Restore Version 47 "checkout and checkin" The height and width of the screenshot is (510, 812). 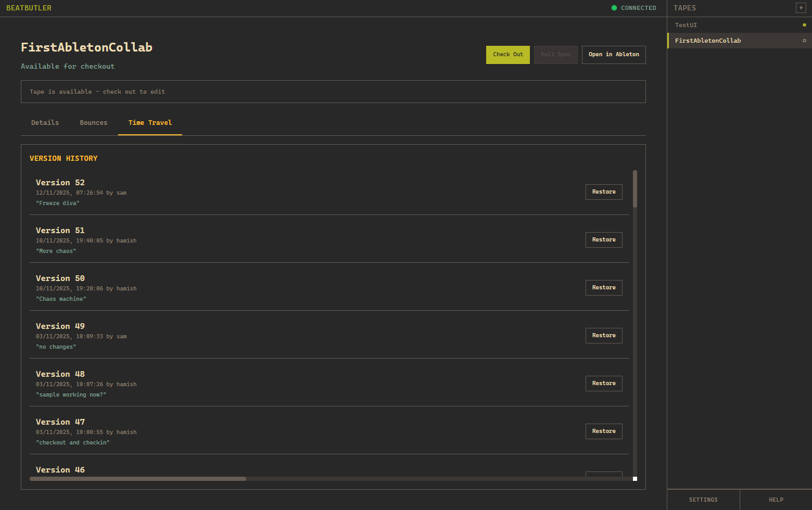point(604,431)
